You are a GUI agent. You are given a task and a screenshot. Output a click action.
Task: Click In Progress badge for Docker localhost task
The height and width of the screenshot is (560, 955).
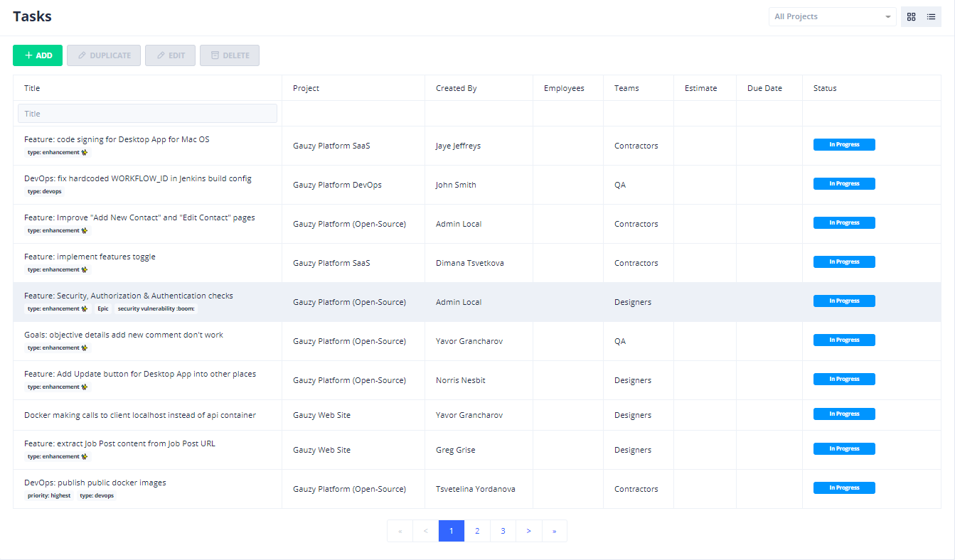point(844,414)
